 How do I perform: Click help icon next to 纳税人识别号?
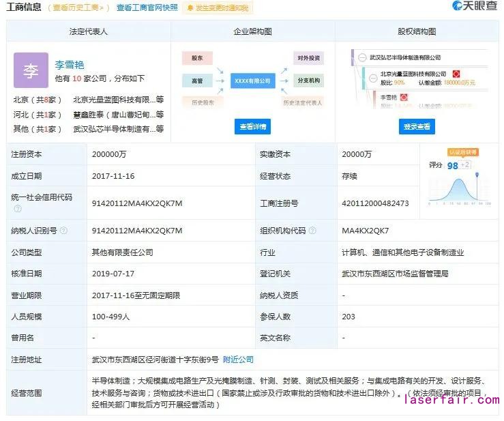click(63, 231)
